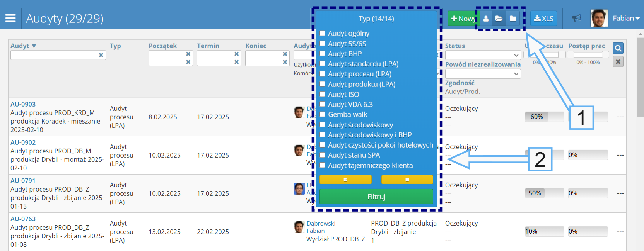Sort by the Termin column header

point(208,46)
